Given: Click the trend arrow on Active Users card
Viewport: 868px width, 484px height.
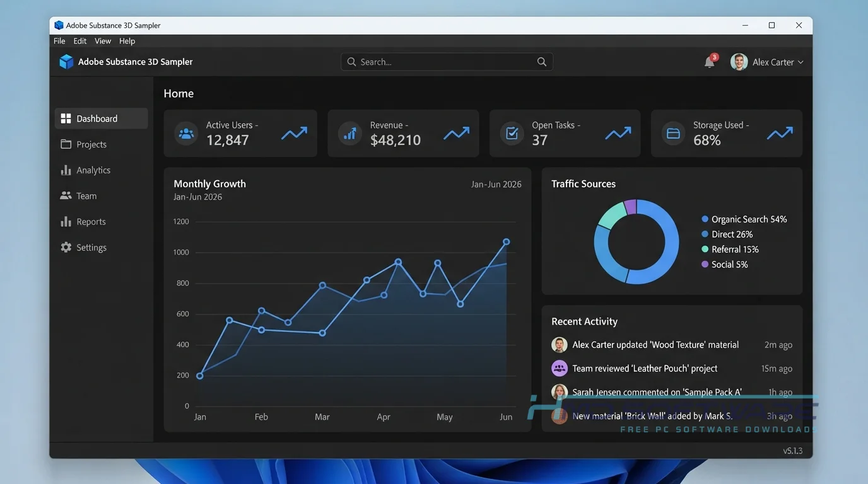Looking at the screenshot, I should [294, 134].
